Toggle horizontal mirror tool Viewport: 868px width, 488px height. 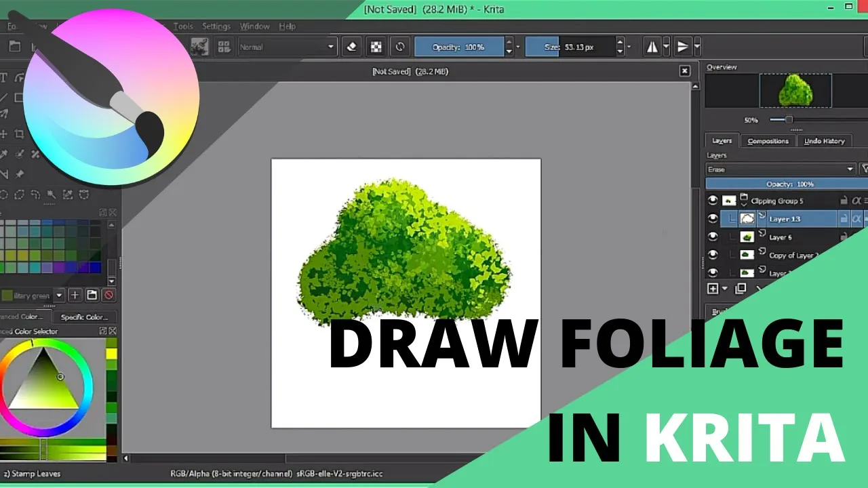[x=652, y=47]
